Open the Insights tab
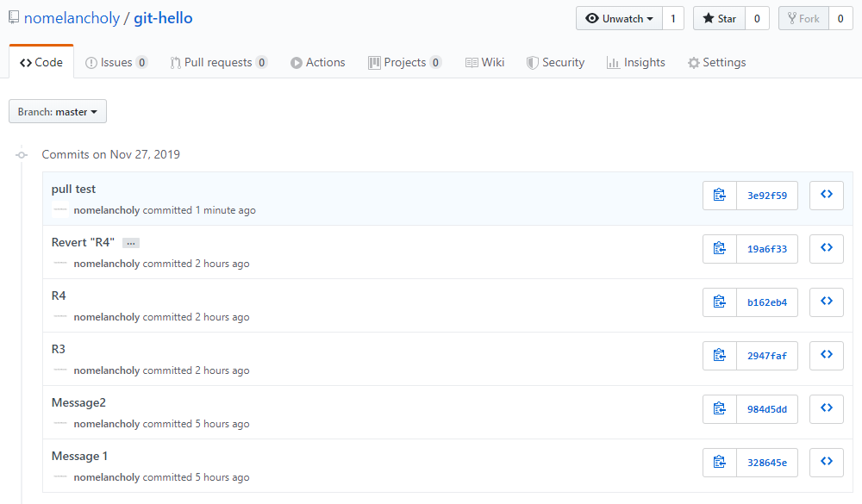862x504 pixels. click(x=636, y=62)
